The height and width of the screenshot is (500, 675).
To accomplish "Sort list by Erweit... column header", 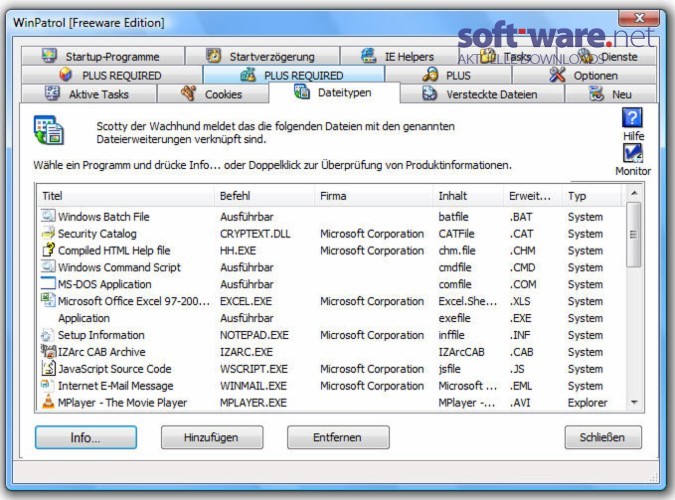I will (x=533, y=196).
